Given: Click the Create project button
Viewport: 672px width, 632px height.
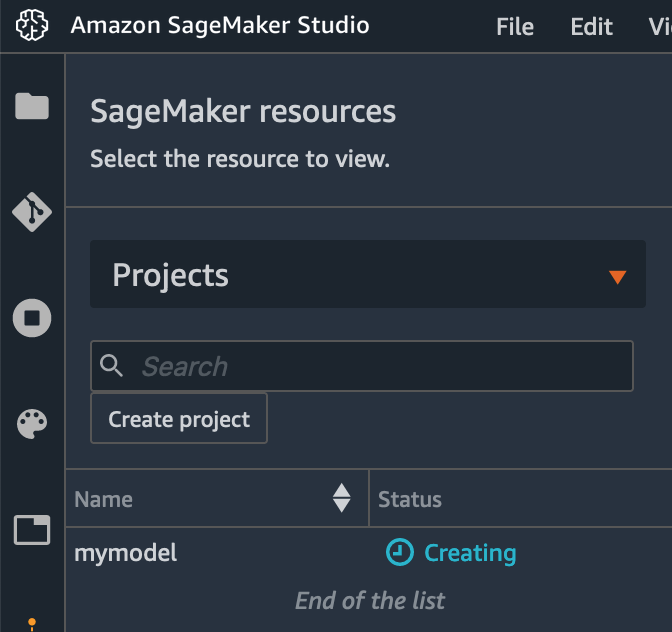Looking at the screenshot, I should [x=179, y=419].
